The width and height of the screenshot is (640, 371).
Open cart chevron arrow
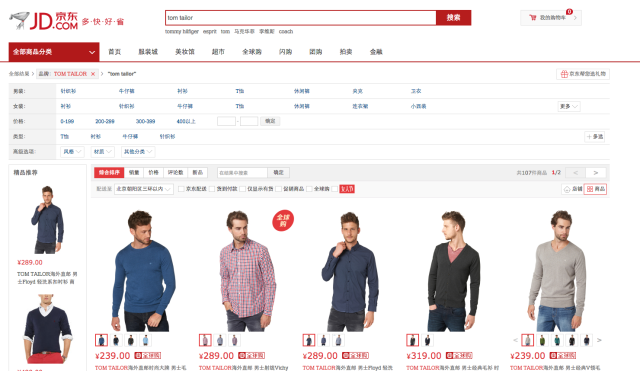point(575,18)
